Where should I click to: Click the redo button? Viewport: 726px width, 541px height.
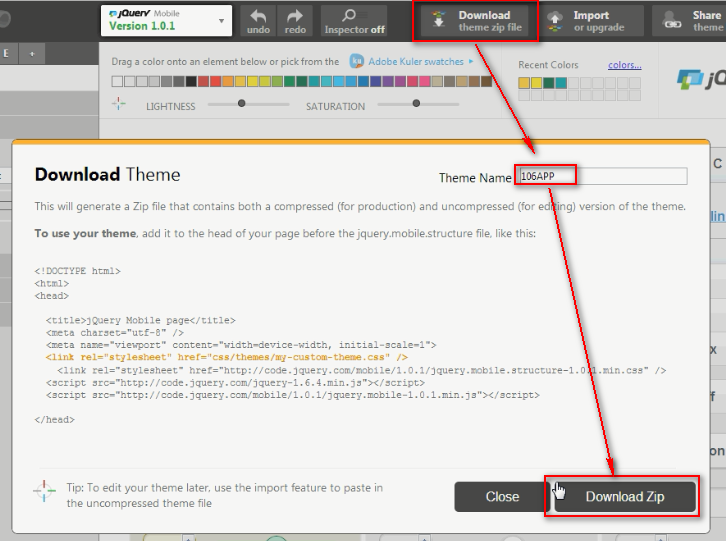point(295,21)
